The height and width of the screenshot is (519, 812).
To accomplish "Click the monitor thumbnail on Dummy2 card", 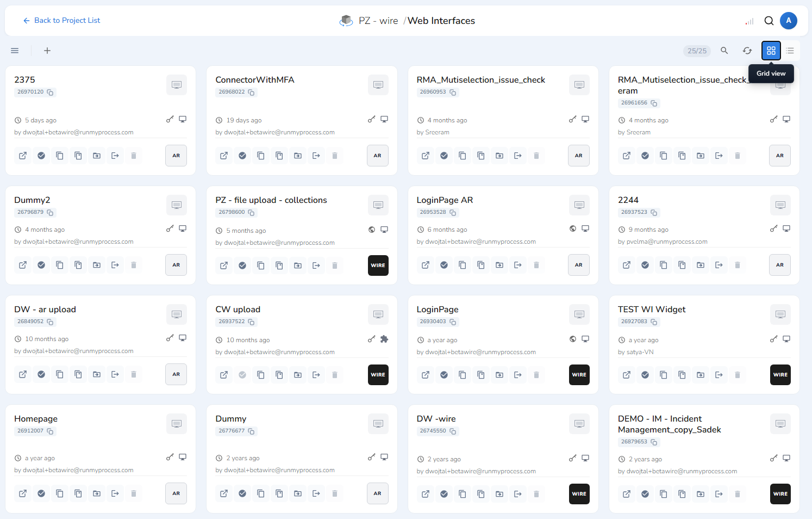I will pyautogui.click(x=177, y=205).
